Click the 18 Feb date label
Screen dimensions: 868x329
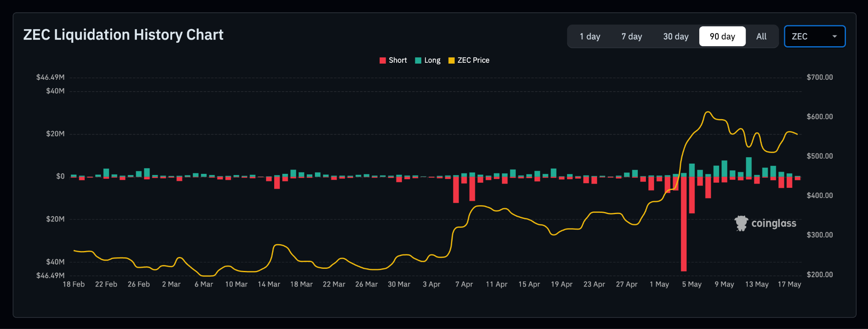pyautogui.click(x=74, y=284)
